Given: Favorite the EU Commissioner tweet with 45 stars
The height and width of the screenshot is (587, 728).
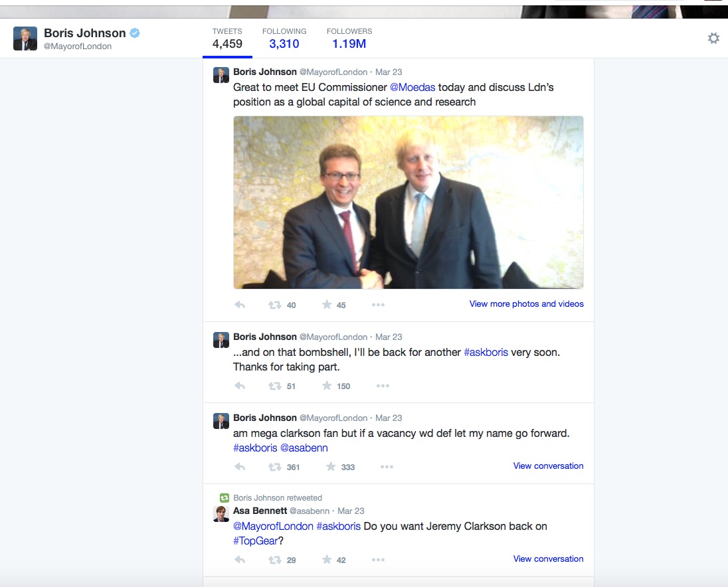Looking at the screenshot, I should (327, 304).
